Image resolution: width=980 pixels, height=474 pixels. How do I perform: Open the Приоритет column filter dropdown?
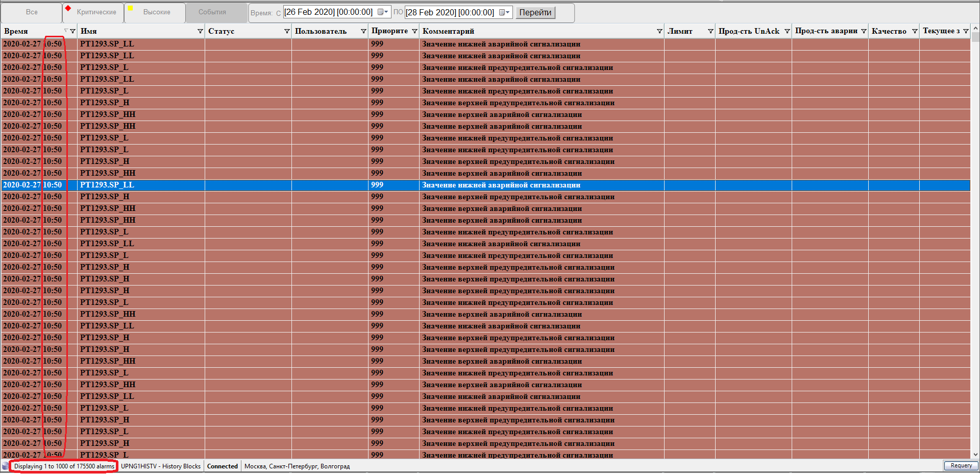(x=414, y=31)
